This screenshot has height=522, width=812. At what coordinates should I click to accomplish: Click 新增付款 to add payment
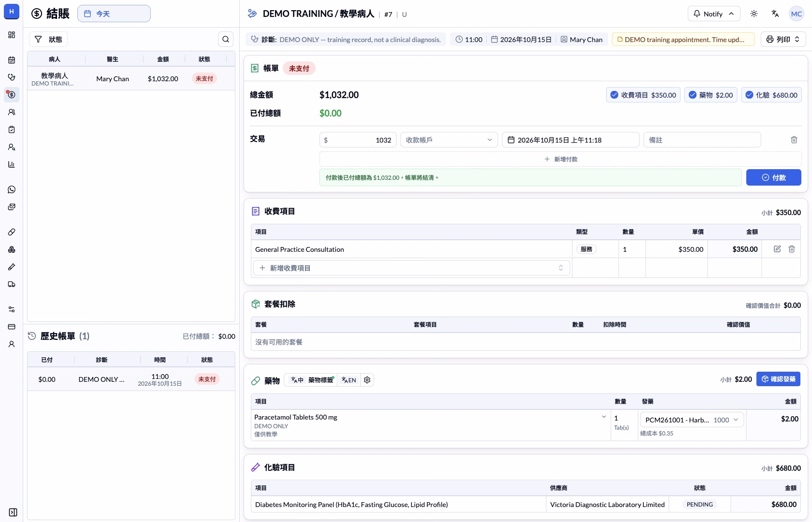click(561, 159)
